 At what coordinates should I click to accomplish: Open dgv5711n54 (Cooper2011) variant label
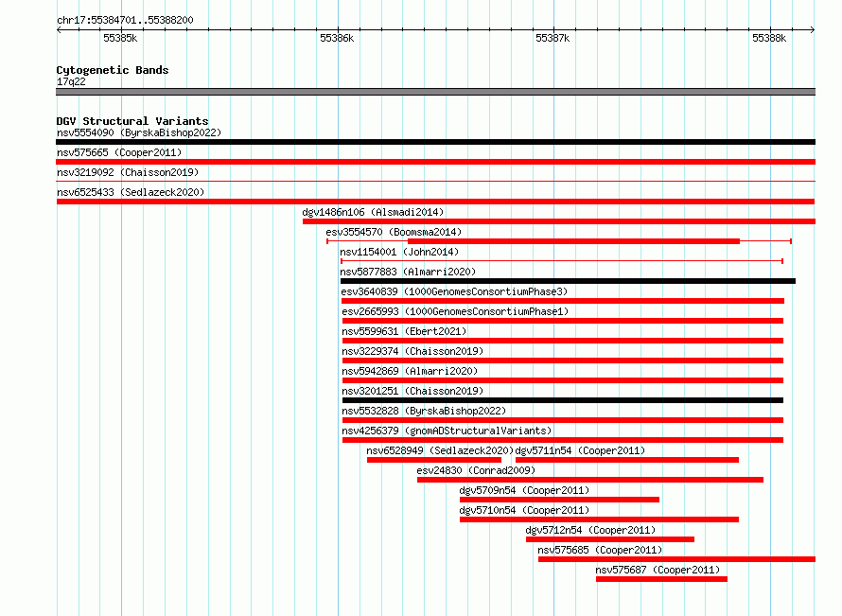click(581, 450)
